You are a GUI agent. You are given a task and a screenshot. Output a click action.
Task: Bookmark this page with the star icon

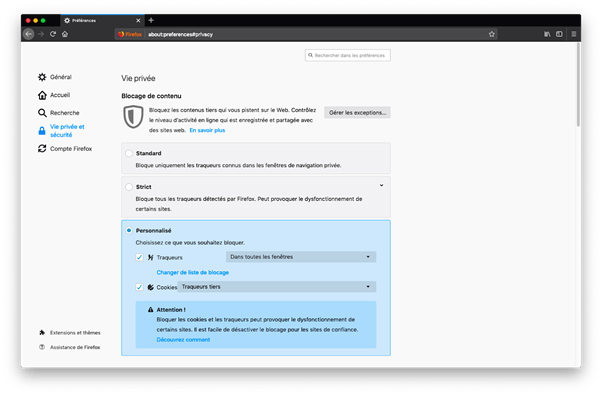point(492,34)
